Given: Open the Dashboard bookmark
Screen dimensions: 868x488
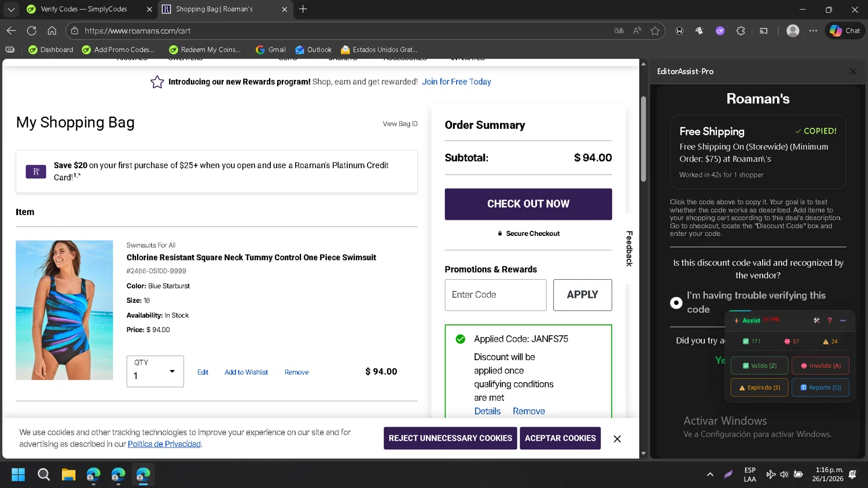Looking at the screenshot, I should coord(51,50).
